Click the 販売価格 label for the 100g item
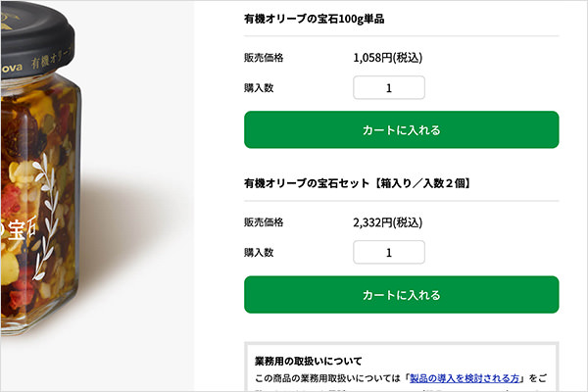Viewport: 588px width, 392px height. click(264, 58)
